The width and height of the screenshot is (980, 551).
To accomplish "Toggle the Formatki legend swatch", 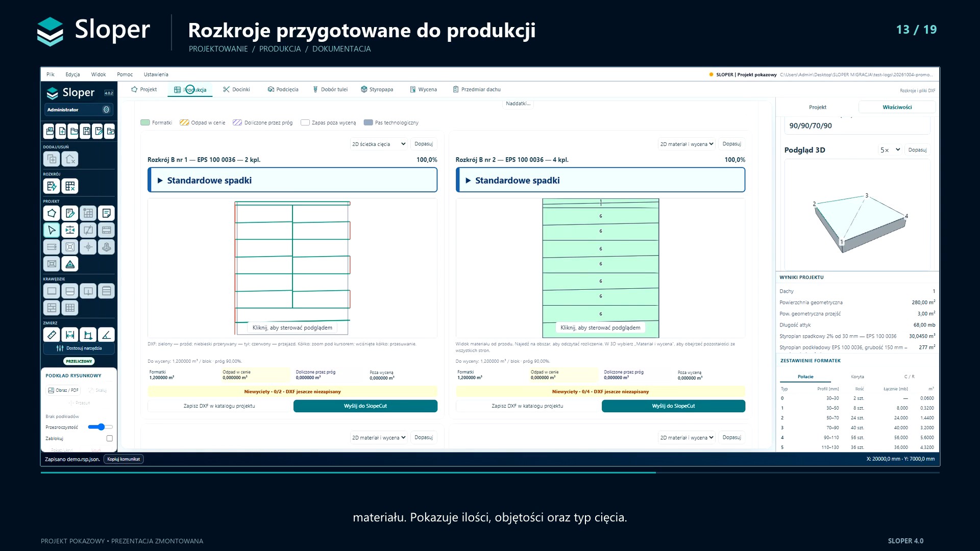I will (x=145, y=122).
